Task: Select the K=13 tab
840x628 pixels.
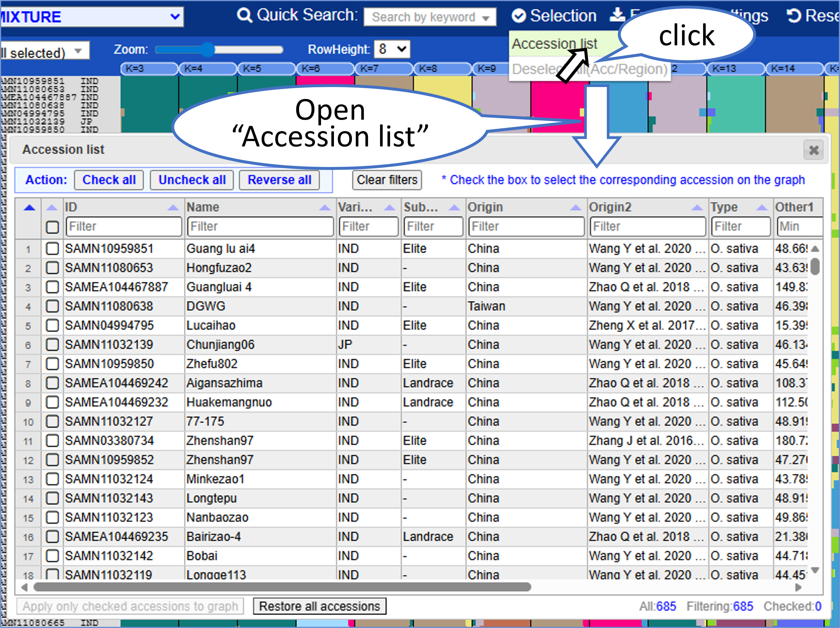Action: 736,69
